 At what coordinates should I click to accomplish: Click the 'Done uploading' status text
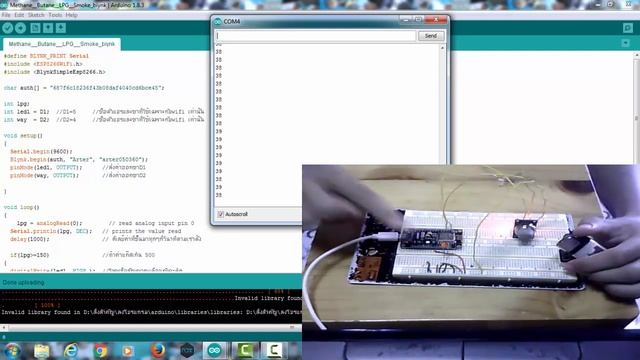(x=23, y=282)
